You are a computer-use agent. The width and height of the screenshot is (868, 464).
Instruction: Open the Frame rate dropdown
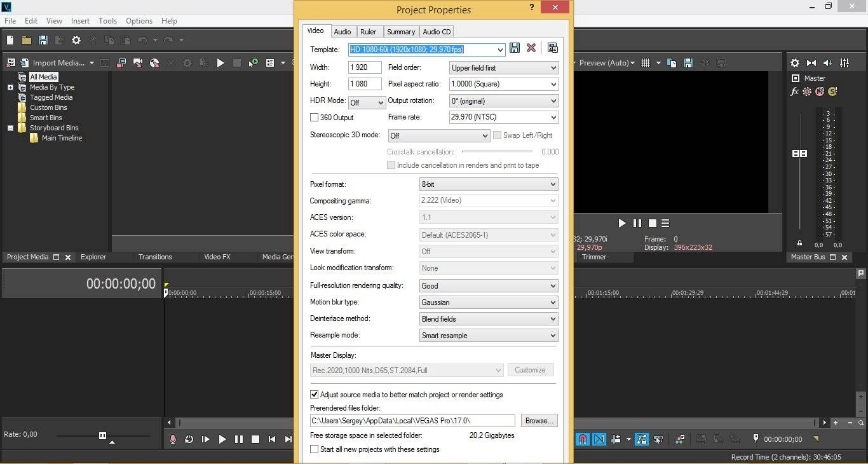[x=553, y=117]
